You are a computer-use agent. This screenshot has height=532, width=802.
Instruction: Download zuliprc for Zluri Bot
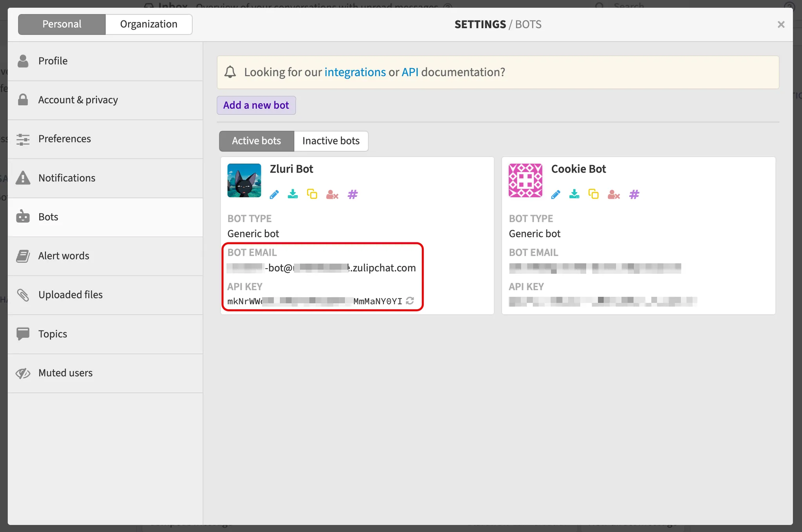[293, 194]
